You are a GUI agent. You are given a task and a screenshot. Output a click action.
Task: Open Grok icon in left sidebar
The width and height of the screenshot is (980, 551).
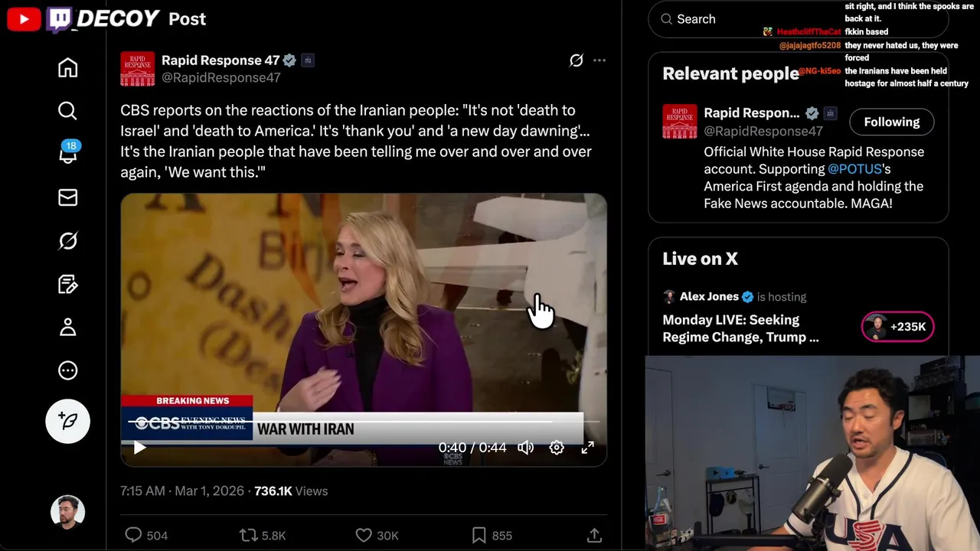(67, 241)
